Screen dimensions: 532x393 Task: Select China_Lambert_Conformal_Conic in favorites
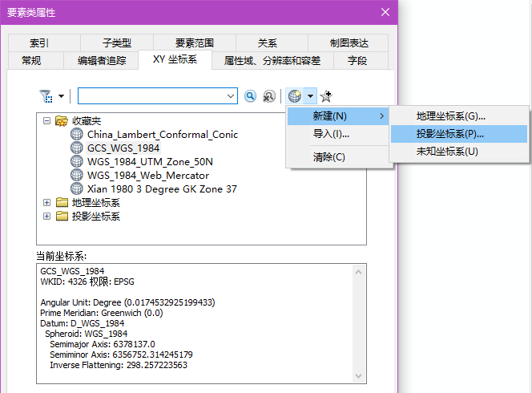(163, 135)
